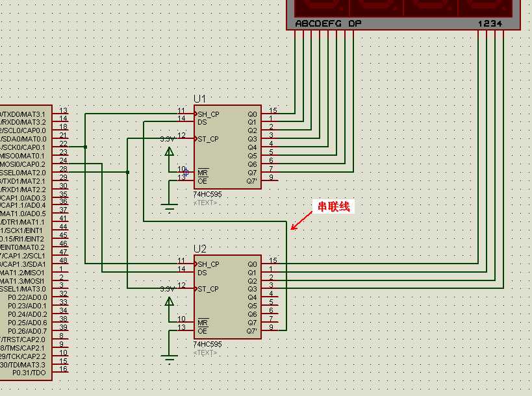Click the P0.26/AD0.7 pin label on the MCU
Screen dimensions: 532x396
pos(27,331)
